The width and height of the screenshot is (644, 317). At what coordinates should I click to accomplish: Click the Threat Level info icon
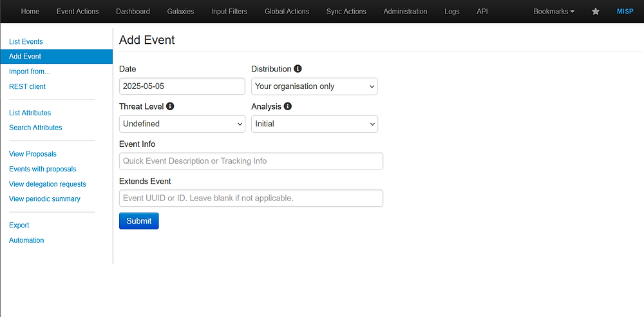coord(170,106)
